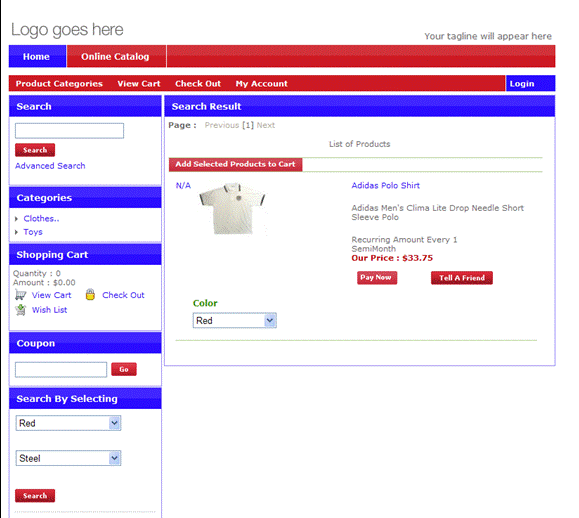Click the Pay Now button
Image resolution: width=579 pixels, height=518 pixels.
click(377, 278)
